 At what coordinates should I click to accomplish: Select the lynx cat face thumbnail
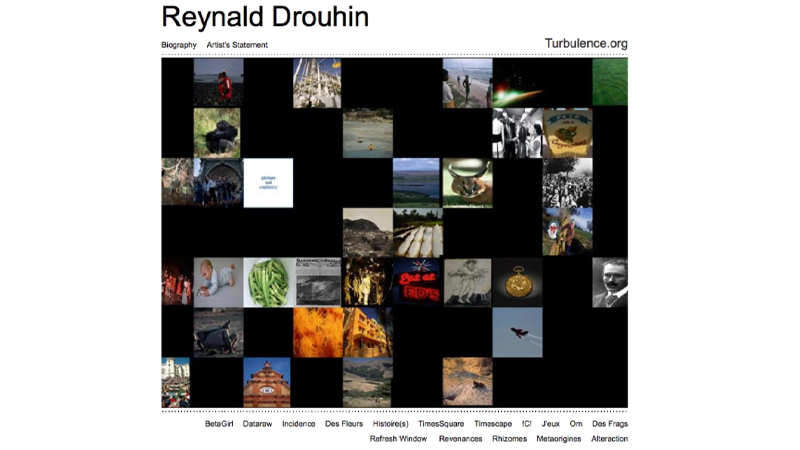[x=467, y=183]
